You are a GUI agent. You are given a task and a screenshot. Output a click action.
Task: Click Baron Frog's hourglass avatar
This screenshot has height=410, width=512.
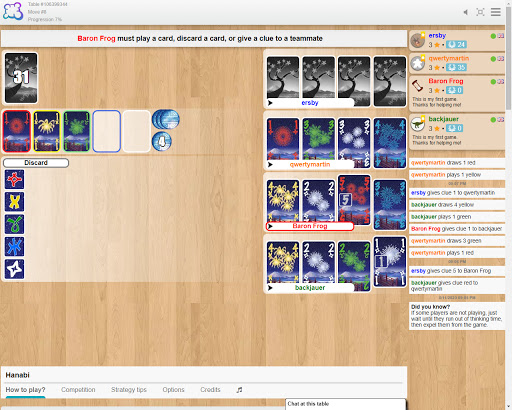(x=417, y=86)
